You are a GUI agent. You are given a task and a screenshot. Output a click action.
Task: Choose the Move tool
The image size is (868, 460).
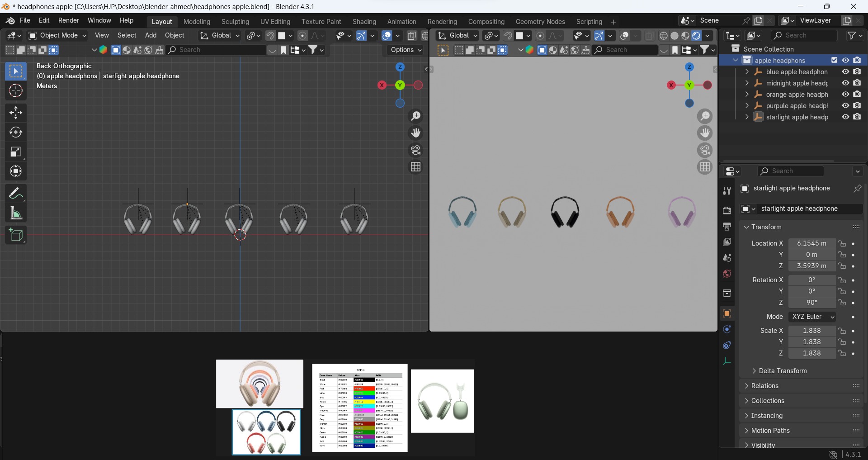(16, 113)
